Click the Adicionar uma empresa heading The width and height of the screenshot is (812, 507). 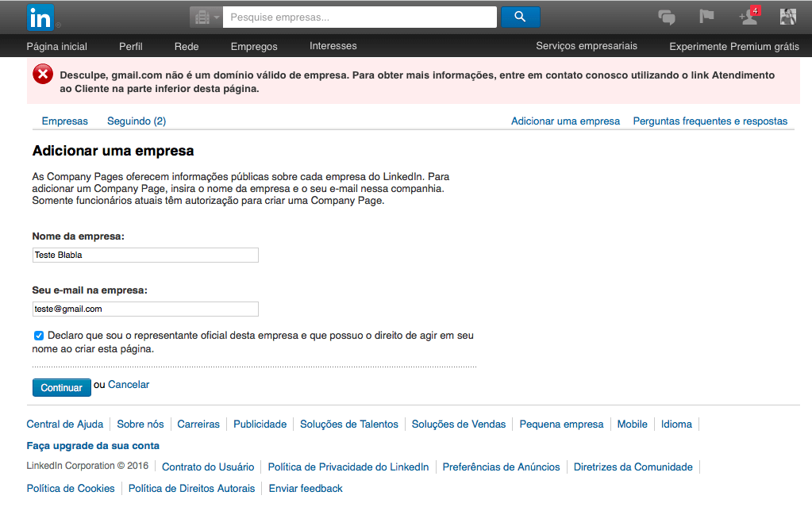point(113,151)
